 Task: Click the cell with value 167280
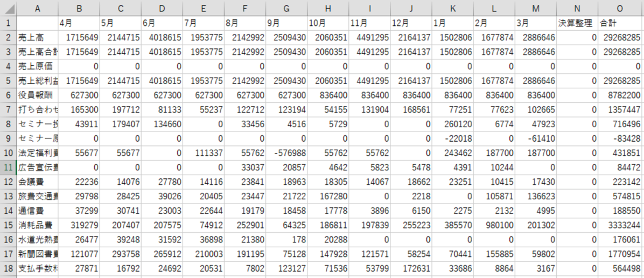click(x=328, y=197)
